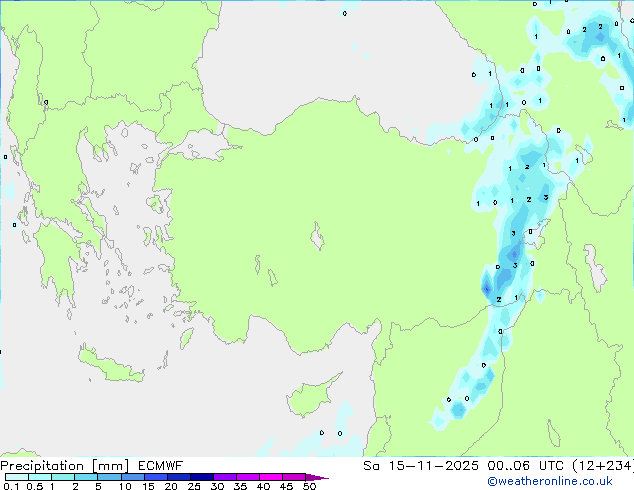Select the 1–2 mm legend color swatch
The height and width of the screenshot is (490, 634).
(63, 477)
